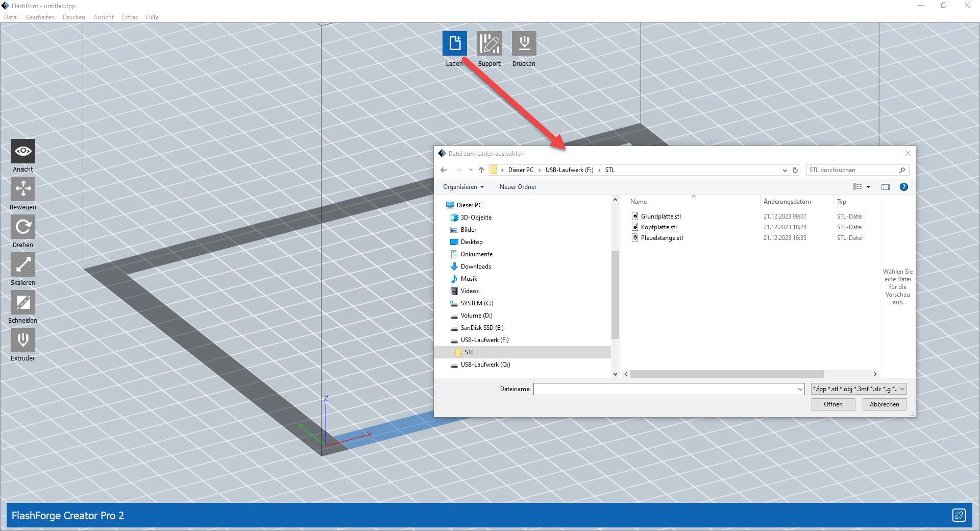Open the file type filter dropdown

coord(859,389)
